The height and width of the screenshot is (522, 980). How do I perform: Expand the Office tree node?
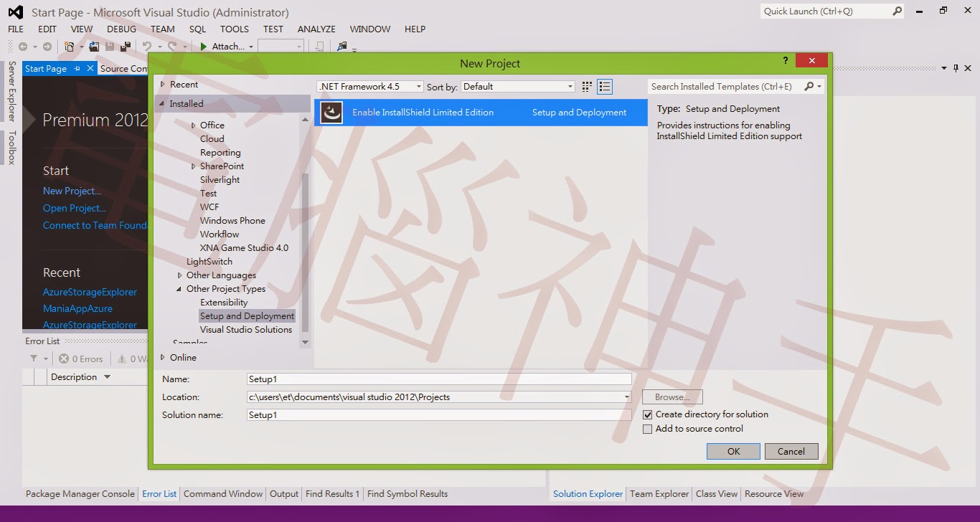[193, 125]
